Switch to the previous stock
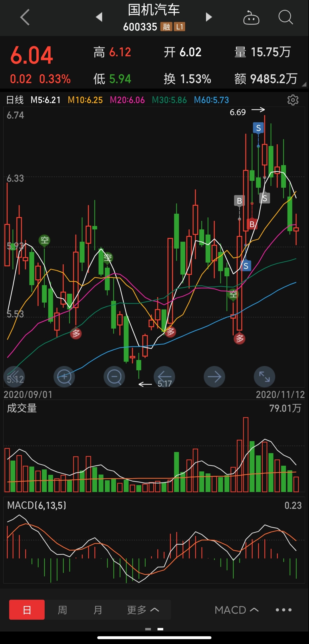309x644 pixels. point(99,17)
